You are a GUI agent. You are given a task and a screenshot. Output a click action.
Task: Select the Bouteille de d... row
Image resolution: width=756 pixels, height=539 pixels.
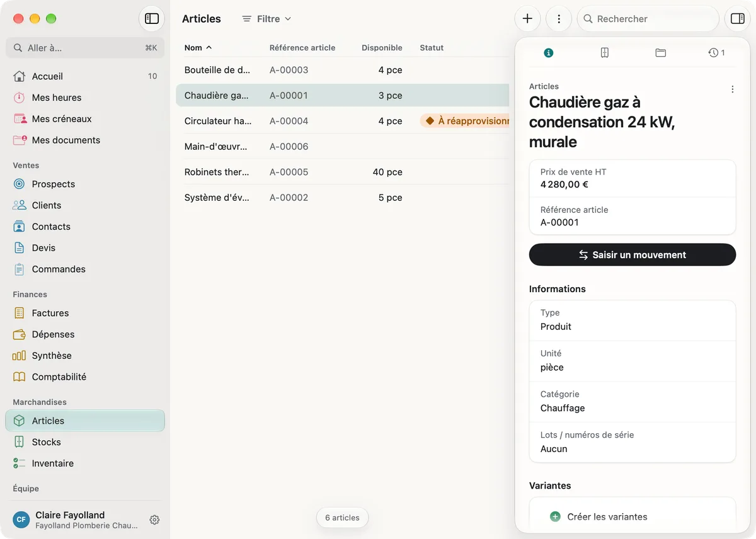[x=342, y=70]
